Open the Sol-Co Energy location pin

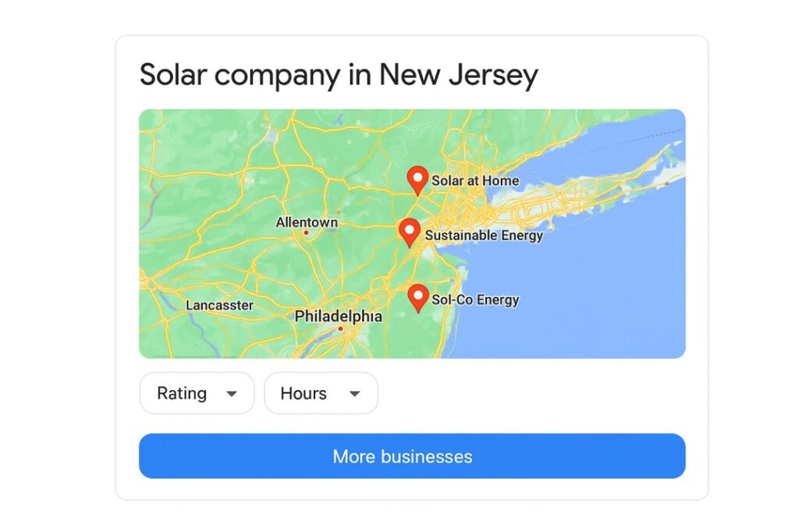(x=418, y=297)
